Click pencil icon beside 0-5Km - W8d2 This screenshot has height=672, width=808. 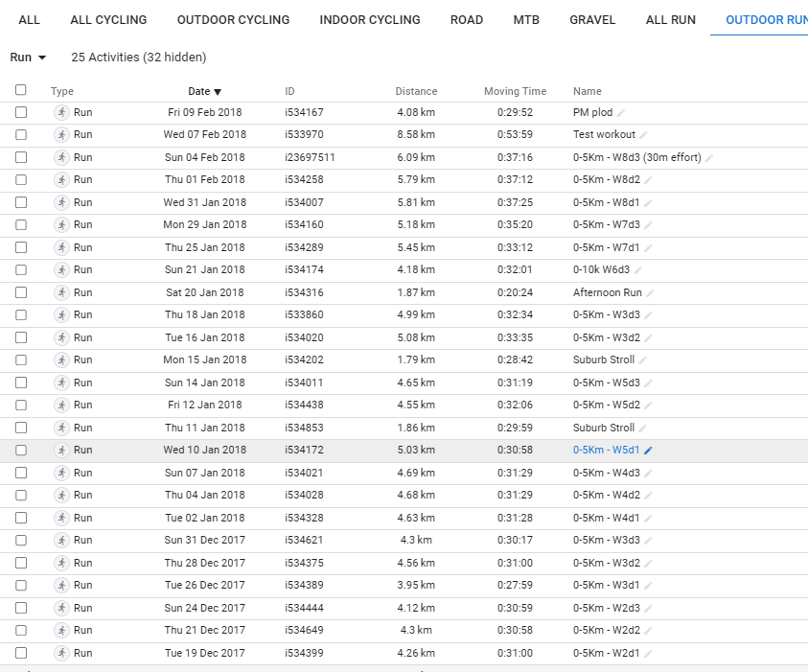(648, 180)
